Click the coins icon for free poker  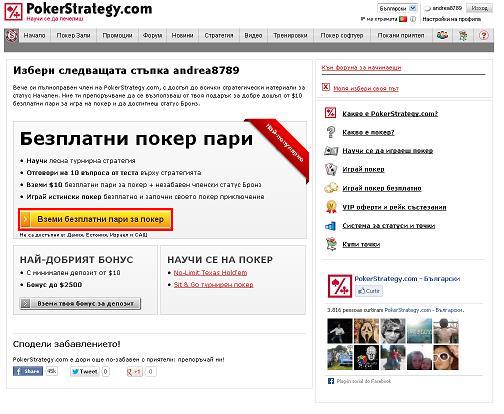click(x=331, y=188)
